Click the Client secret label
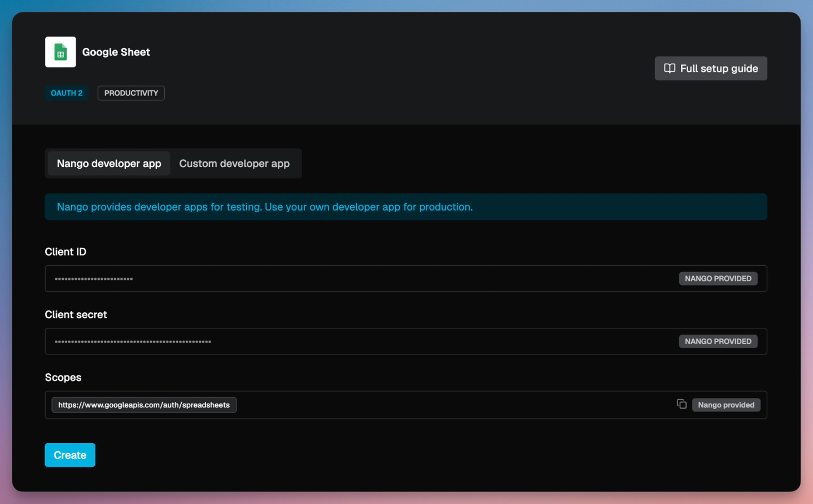813x504 pixels. pyautogui.click(x=76, y=314)
